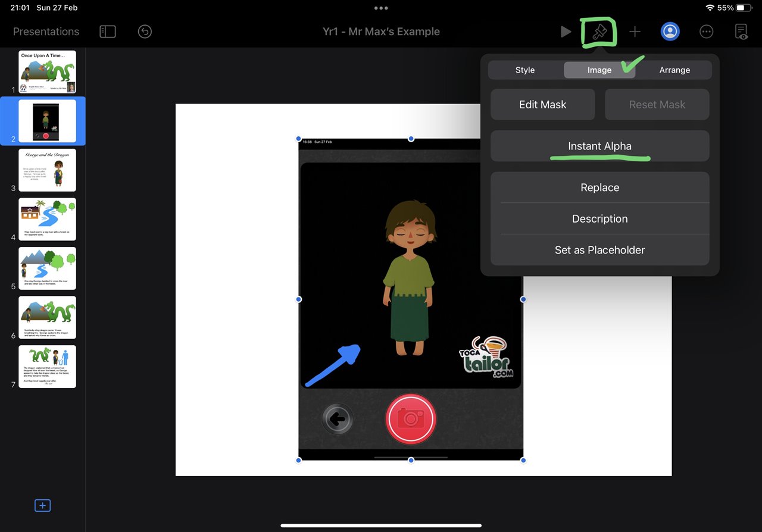Screen dimensions: 762x532
Task: Select slide 7 thumbnail in navigator
Action: (48, 367)
